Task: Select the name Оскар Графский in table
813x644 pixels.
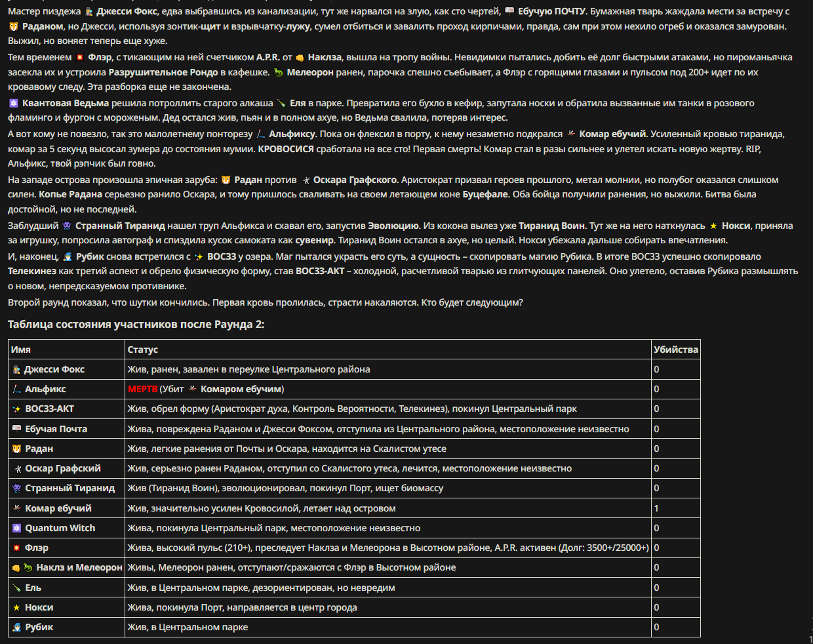Action: click(x=63, y=469)
